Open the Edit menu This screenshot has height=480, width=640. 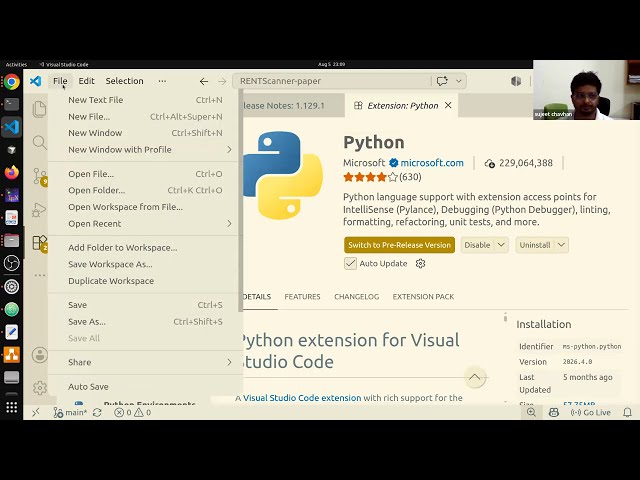87,81
